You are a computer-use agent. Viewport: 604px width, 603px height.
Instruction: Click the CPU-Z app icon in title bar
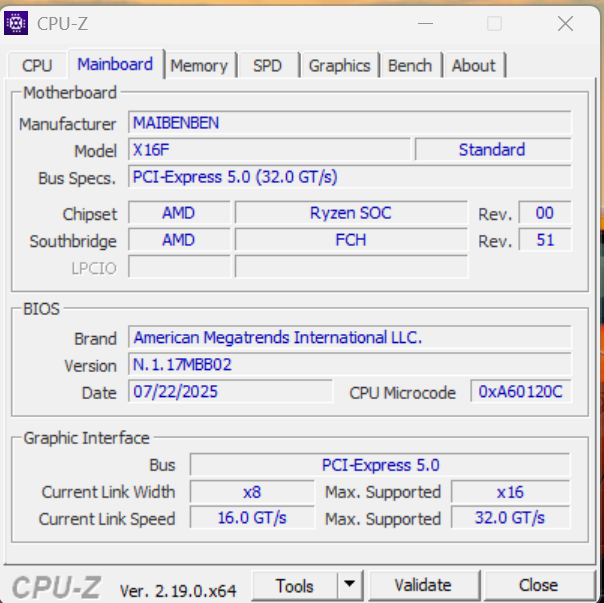[x=16, y=24]
